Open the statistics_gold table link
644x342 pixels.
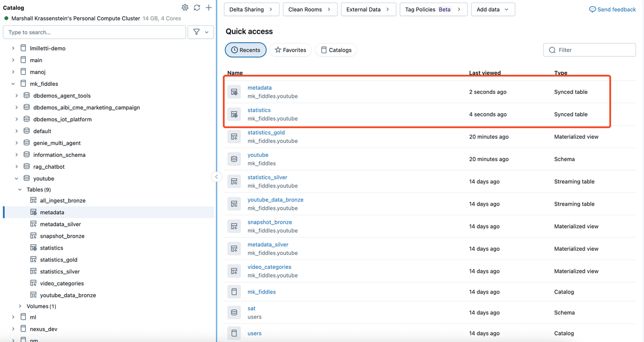(266, 133)
